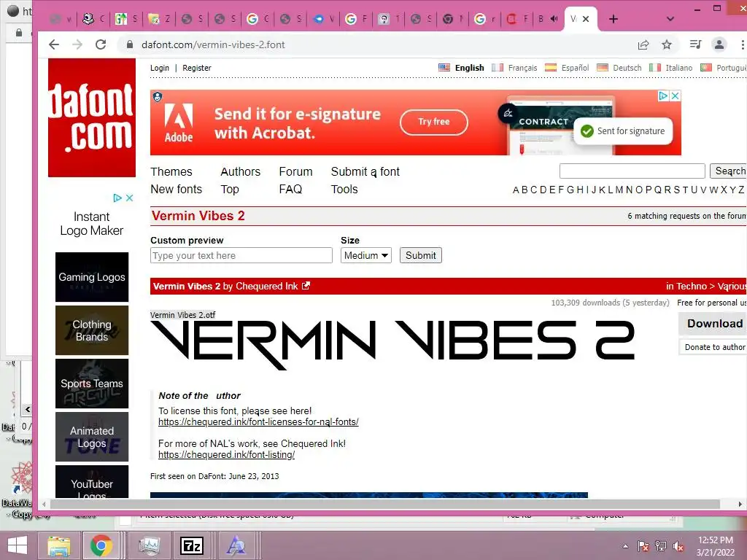Open the Sports Teams ad tile
The image size is (747, 560).
click(x=92, y=384)
